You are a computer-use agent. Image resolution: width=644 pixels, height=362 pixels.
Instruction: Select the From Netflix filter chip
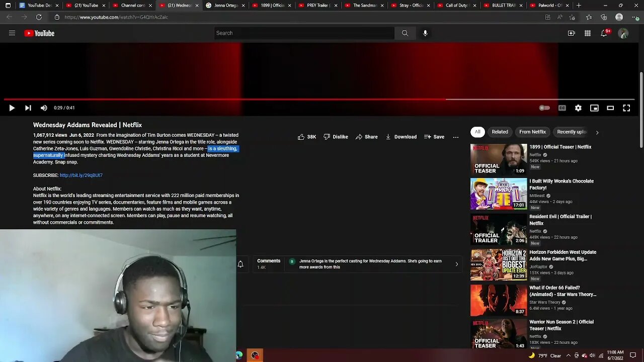[532, 132]
